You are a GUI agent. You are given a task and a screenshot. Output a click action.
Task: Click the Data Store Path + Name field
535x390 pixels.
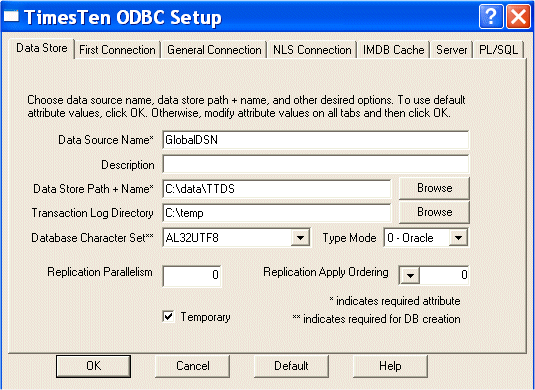tap(277, 189)
